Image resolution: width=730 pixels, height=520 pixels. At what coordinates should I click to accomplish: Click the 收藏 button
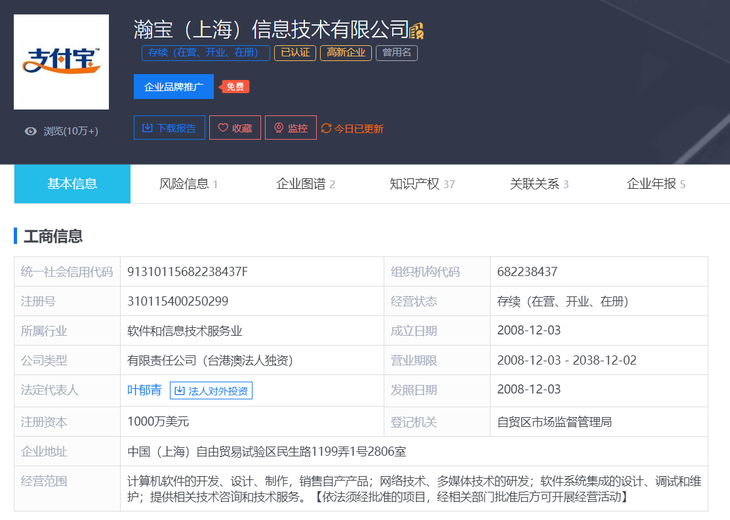click(x=235, y=128)
